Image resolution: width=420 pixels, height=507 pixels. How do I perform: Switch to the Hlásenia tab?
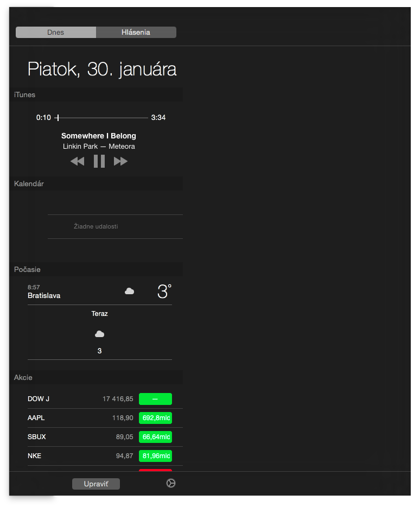(136, 33)
